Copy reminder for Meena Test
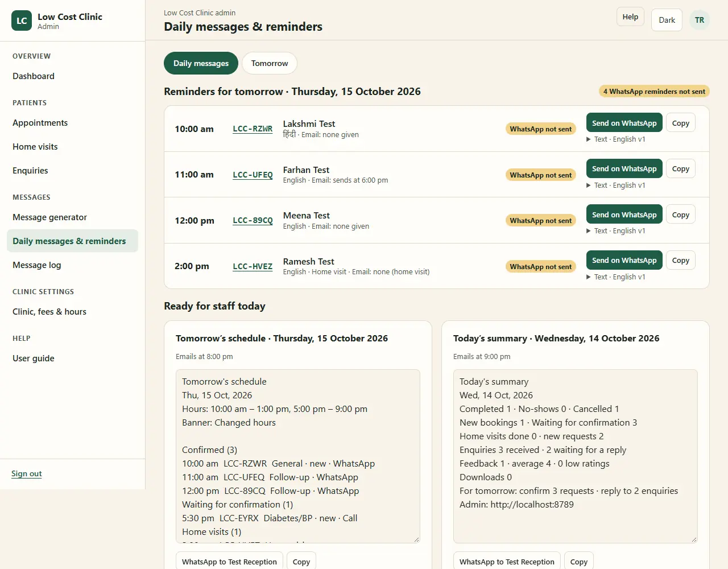This screenshot has width=728, height=569. pyautogui.click(x=680, y=215)
